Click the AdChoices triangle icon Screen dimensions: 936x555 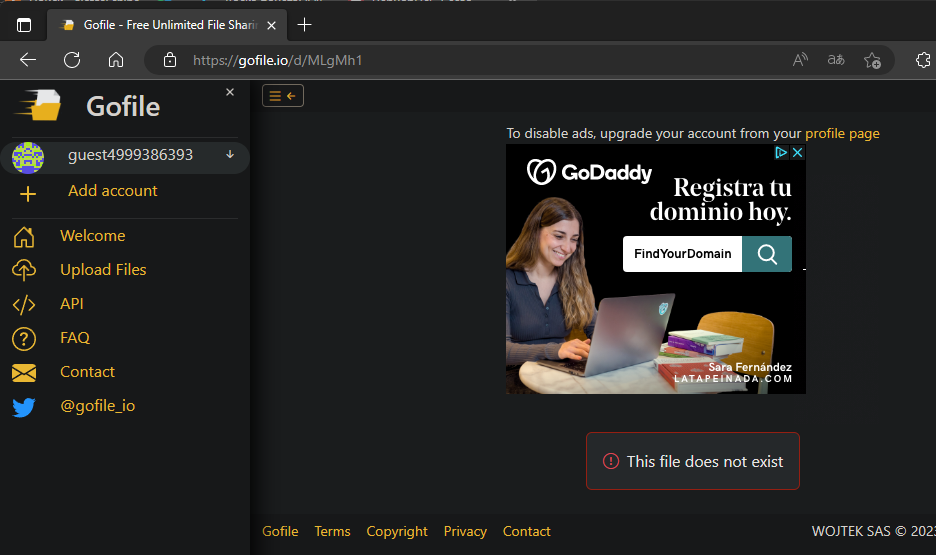tap(780, 152)
